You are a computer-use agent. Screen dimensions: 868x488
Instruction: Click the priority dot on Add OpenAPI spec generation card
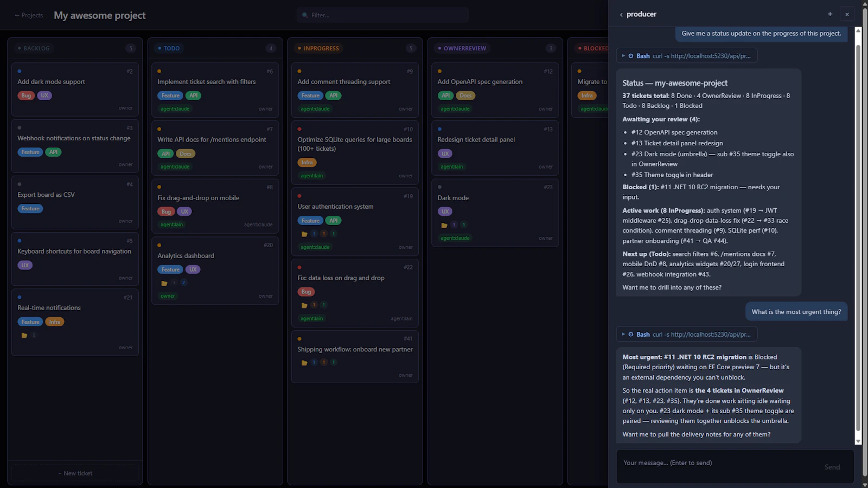click(439, 71)
